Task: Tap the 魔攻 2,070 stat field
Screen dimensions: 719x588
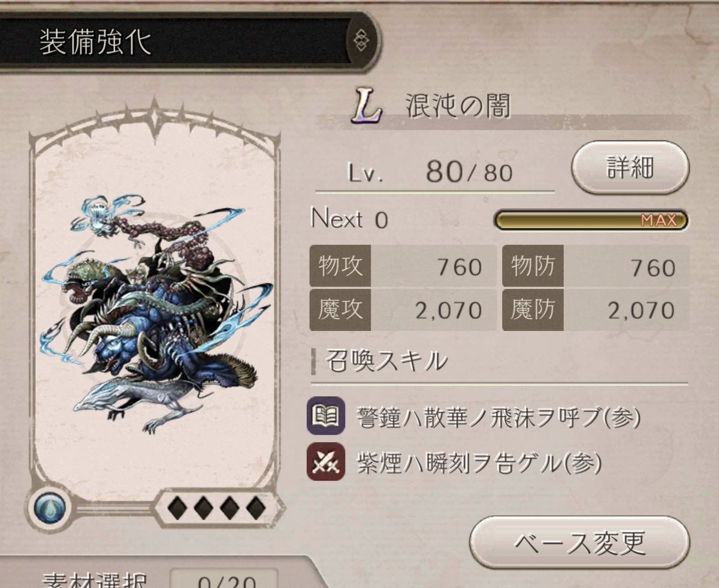Action: click(x=402, y=310)
